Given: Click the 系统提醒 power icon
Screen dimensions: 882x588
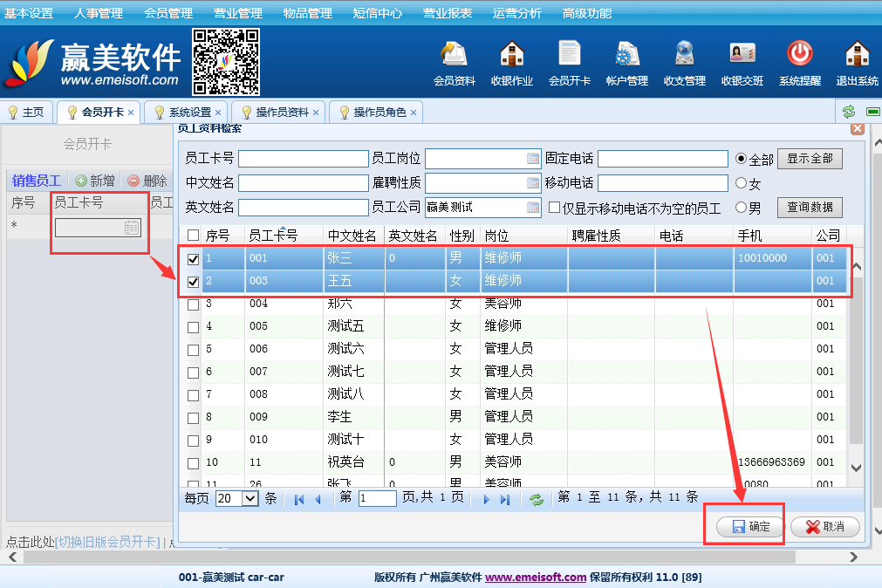Looking at the screenshot, I should (799, 56).
